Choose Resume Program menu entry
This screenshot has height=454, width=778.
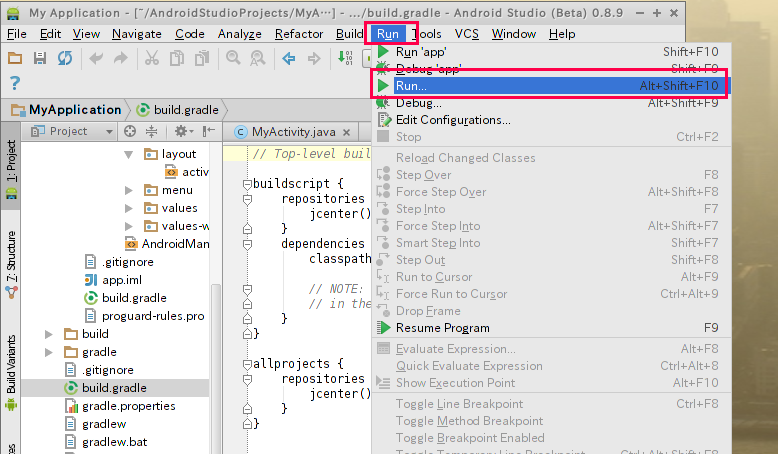(x=551, y=328)
